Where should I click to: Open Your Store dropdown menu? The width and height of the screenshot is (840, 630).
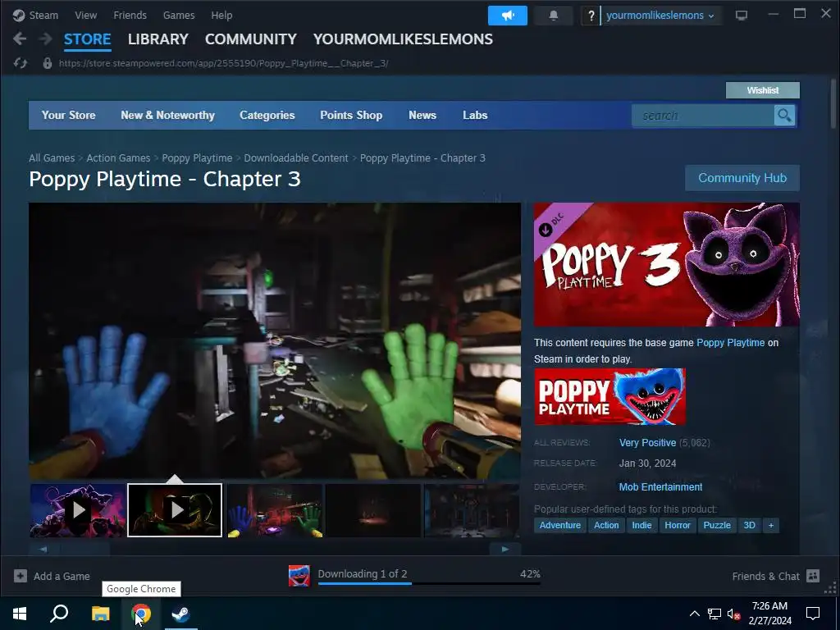click(69, 115)
